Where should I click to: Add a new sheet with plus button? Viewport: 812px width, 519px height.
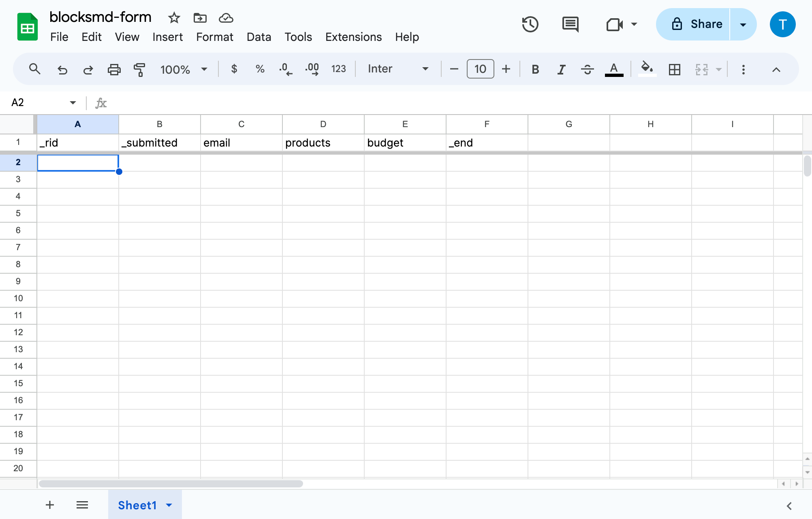pos(50,505)
